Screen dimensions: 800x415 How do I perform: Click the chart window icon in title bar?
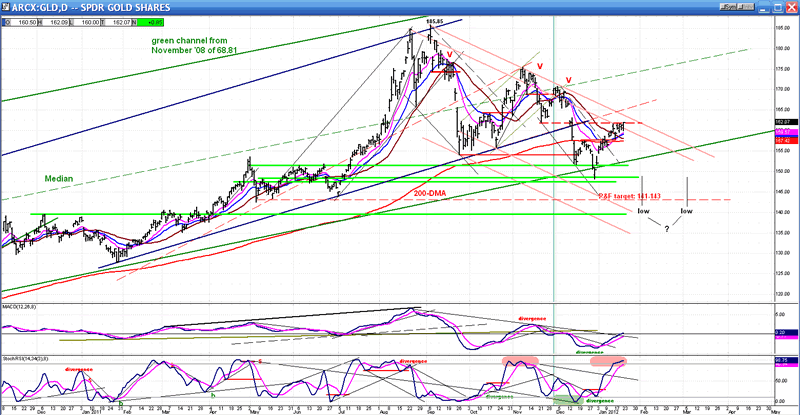click(6, 4)
